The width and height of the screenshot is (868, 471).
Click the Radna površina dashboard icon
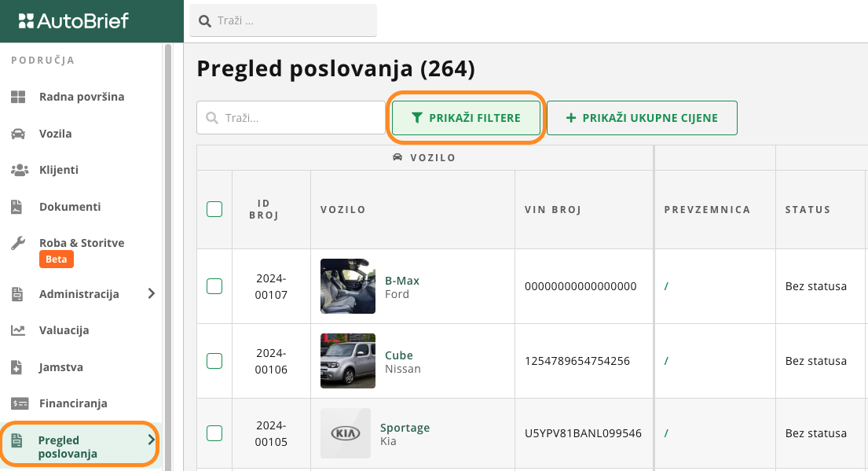coord(18,97)
